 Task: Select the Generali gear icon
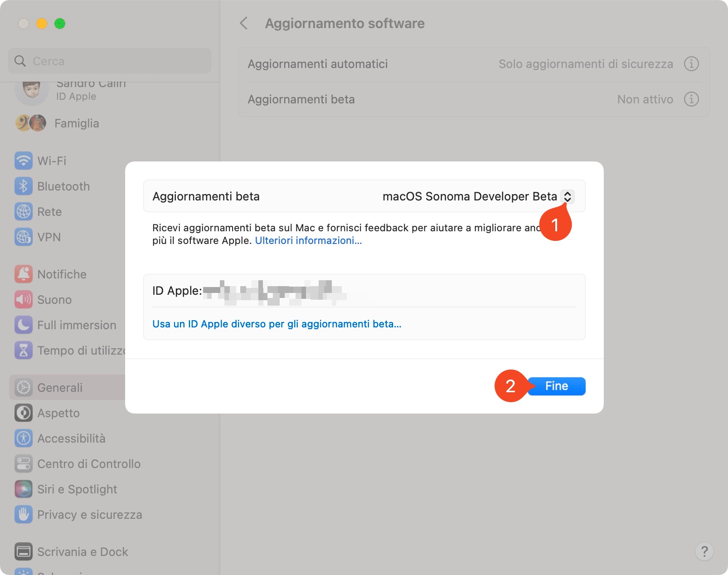pos(24,387)
